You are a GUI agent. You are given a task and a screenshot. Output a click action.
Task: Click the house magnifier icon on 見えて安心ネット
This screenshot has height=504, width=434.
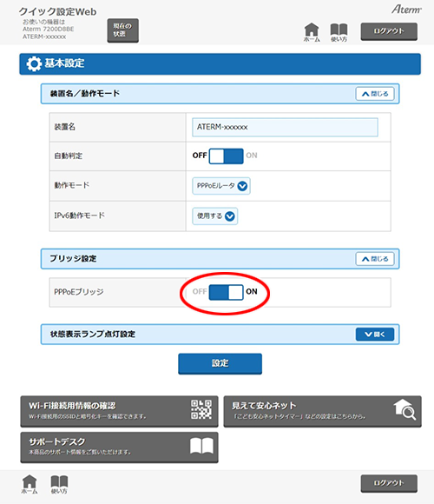tap(404, 409)
